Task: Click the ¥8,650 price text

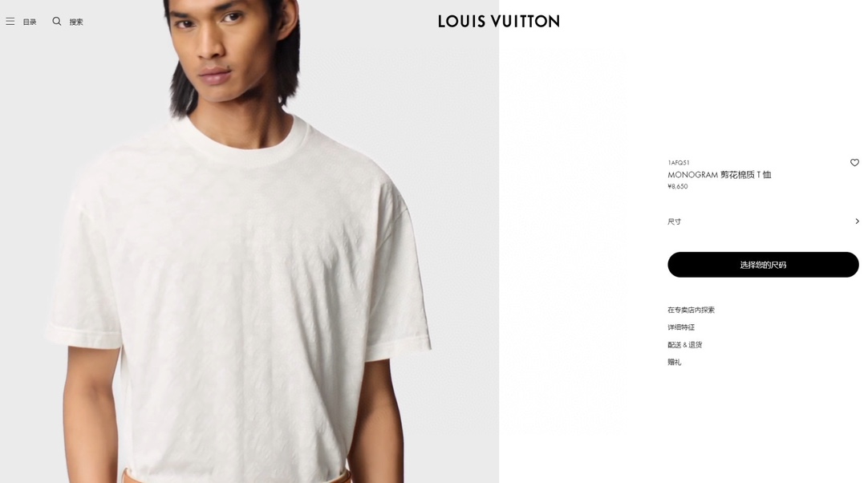Action: click(678, 187)
